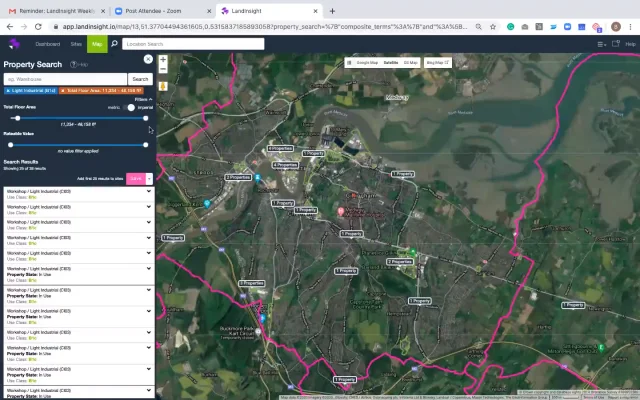Collapse the Filters section

(142, 99)
